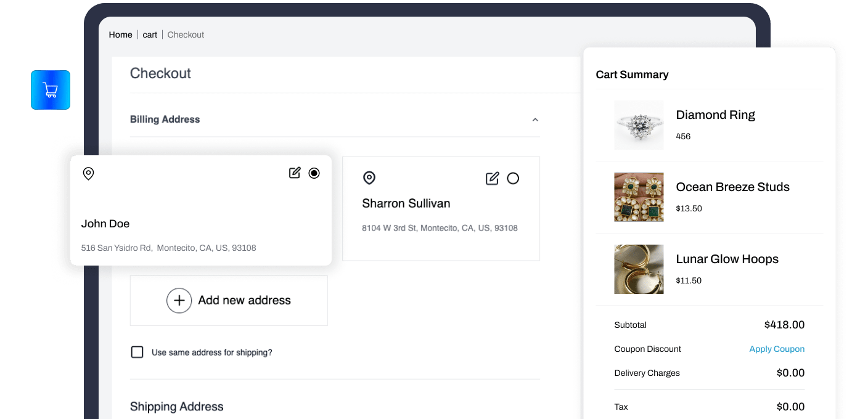Navigate to cart in breadcrumb
The image size is (868, 419).
pyautogui.click(x=150, y=35)
